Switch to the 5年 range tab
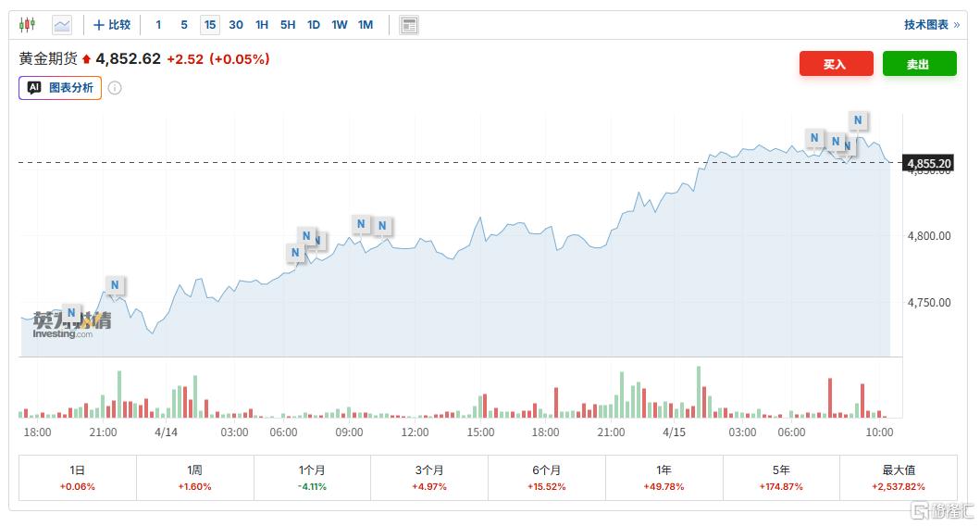Viewport: 980px width, 526px height. coord(781,478)
